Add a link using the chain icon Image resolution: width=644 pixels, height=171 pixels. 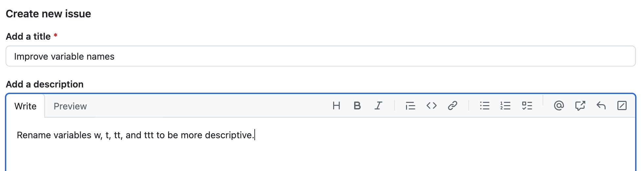click(x=452, y=106)
